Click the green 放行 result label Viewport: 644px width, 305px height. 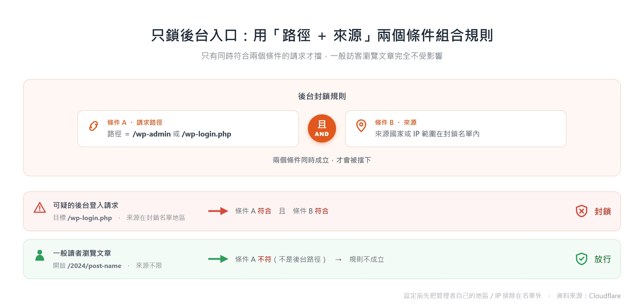tap(603, 259)
